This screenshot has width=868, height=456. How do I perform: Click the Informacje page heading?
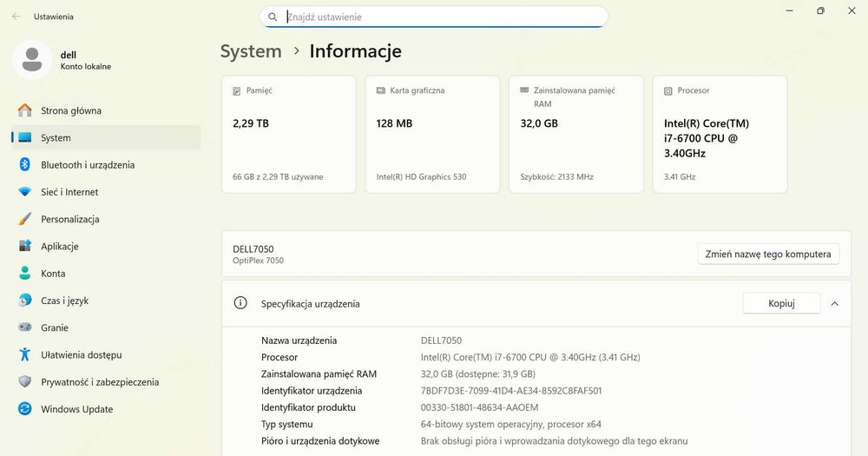pos(355,51)
